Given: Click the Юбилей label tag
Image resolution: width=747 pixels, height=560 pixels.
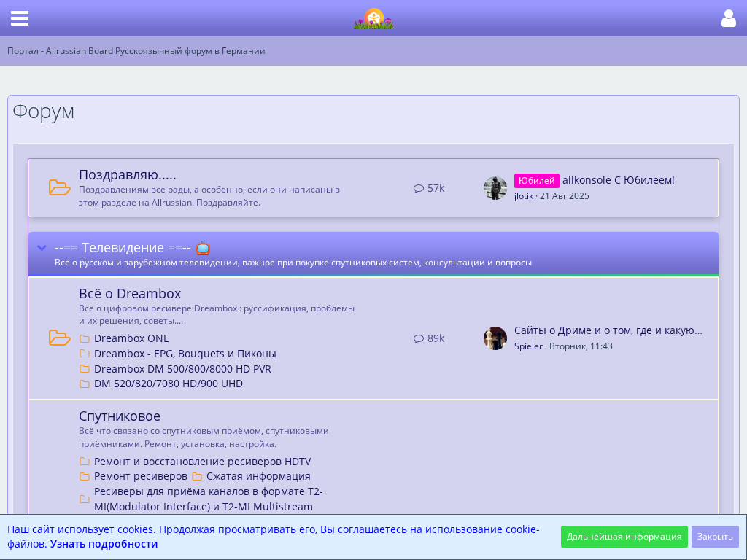Looking at the screenshot, I should coord(536,181).
